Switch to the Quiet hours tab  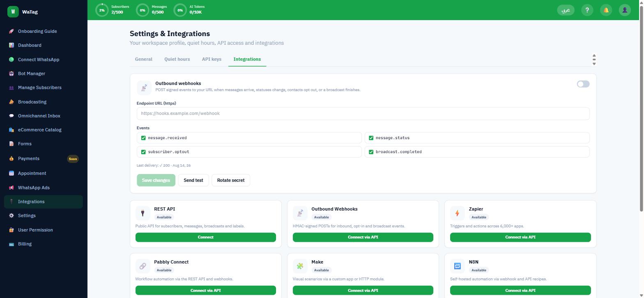(x=177, y=59)
